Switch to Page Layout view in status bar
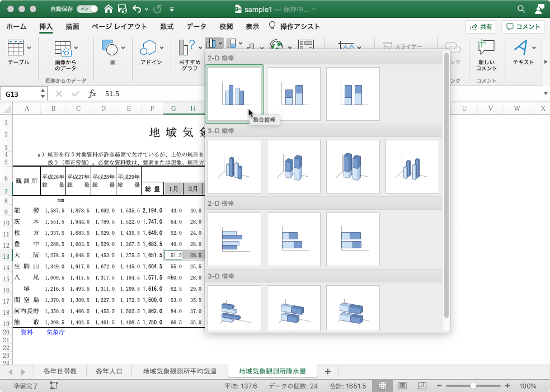This screenshot has width=550, height=392. (x=402, y=386)
